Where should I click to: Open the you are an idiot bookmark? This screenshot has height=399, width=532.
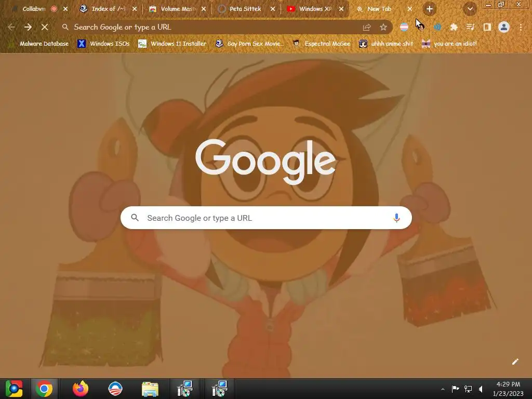point(449,44)
